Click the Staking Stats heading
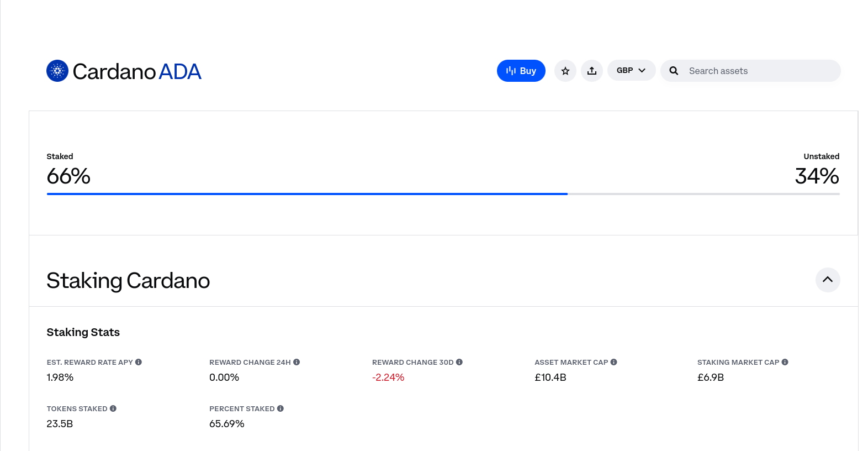This screenshot has height=451, width=868. click(83, 332)
